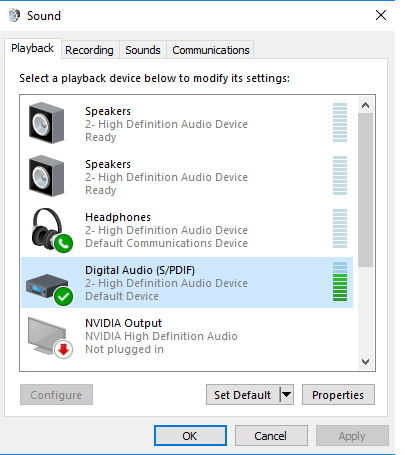The image size is (405, 455).
Task: Click the 'Not plugged in' status text
Action: click(125, 349)
